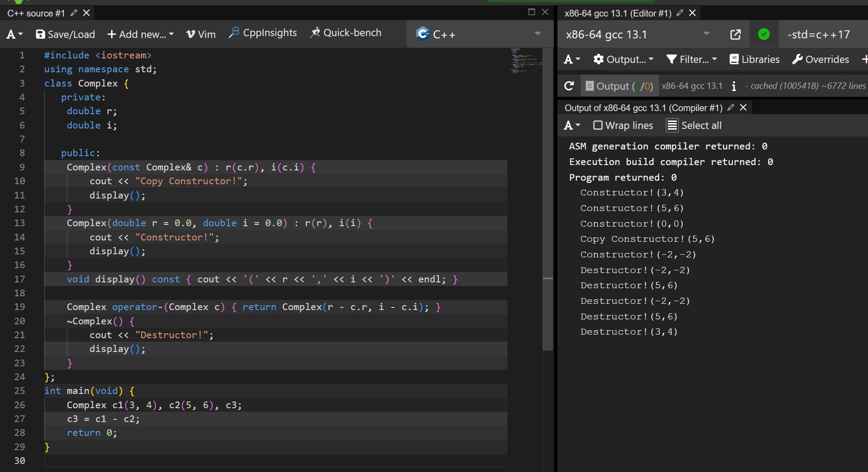Click line number 19 in gutter
868x472 pixels.
[20, 307]
